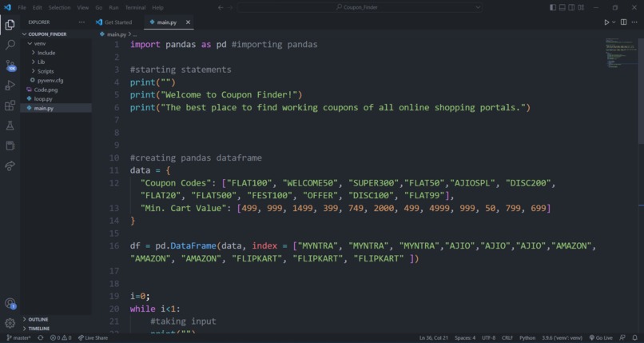Change indentation via Spaces: 4
Image resolution: width=644 pixels, height=343 pixels.
point(465,337)
